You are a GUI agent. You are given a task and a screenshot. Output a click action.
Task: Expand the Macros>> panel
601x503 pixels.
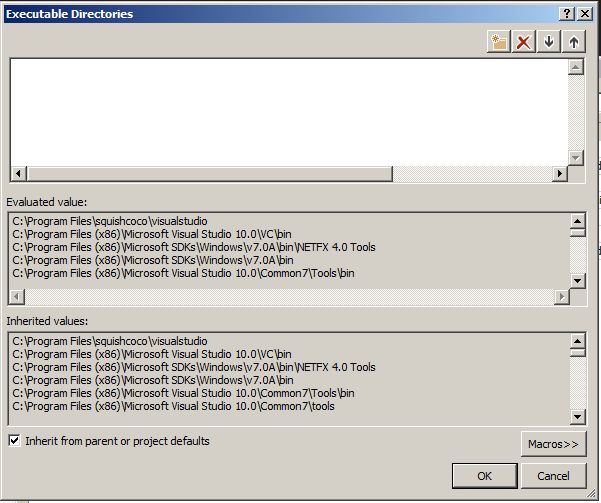(553, 444)
